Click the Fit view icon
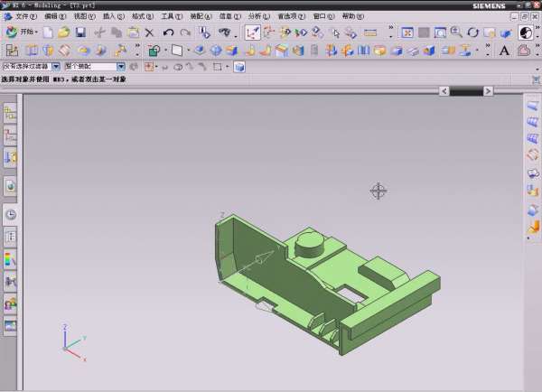Viewport: 542px width, 392px height. [408, 33]
